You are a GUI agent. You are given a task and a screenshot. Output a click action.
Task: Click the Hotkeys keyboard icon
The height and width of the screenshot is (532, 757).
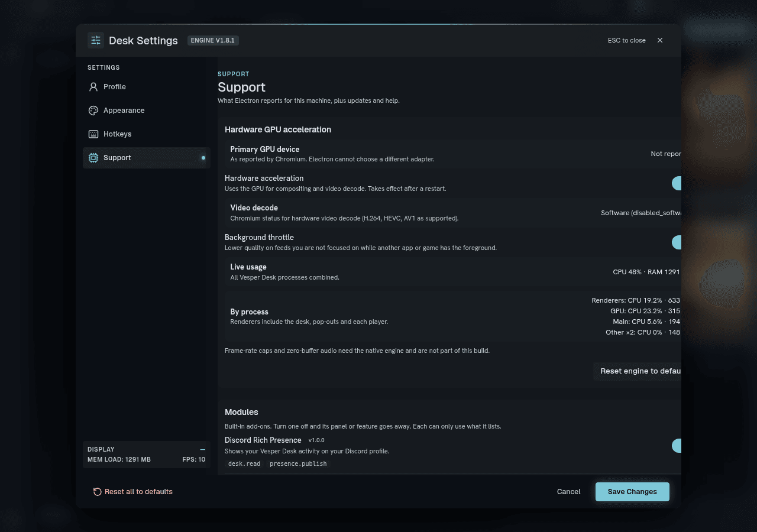coord(93,134)
